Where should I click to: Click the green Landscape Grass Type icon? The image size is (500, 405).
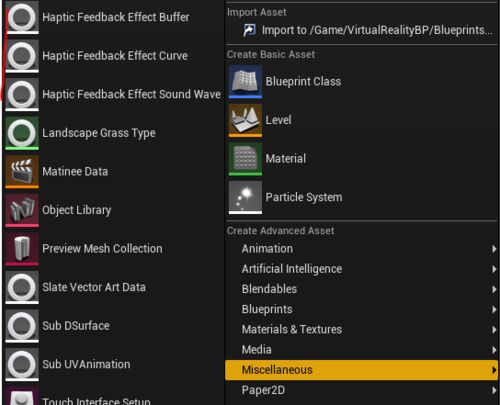(x=22, y=133)
